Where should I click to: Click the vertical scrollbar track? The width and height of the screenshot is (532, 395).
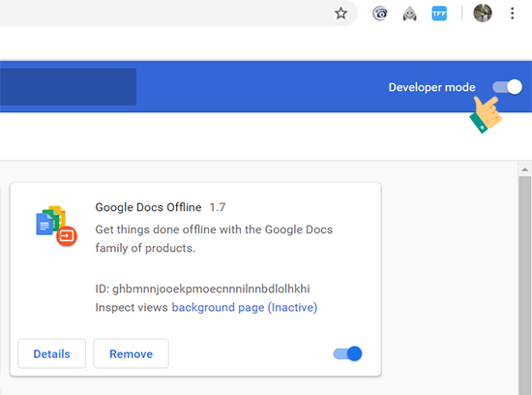click(524, 286)
